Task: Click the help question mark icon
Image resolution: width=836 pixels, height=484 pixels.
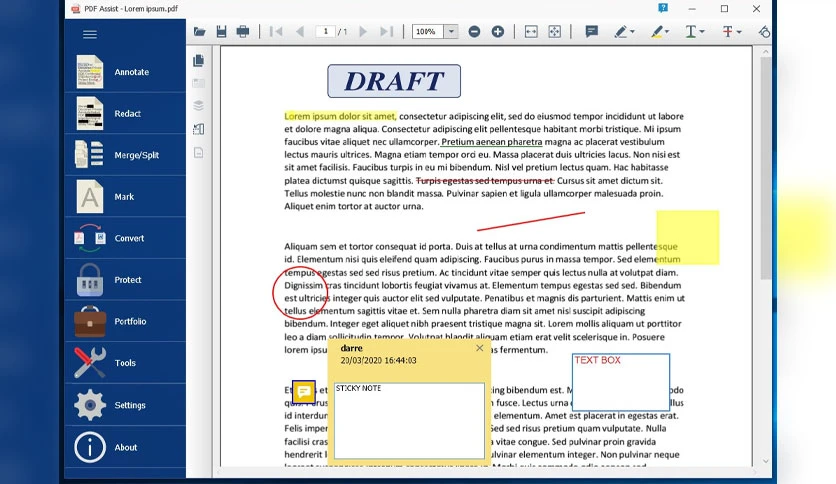Action: pyautogui.click(x=663, y=8)
